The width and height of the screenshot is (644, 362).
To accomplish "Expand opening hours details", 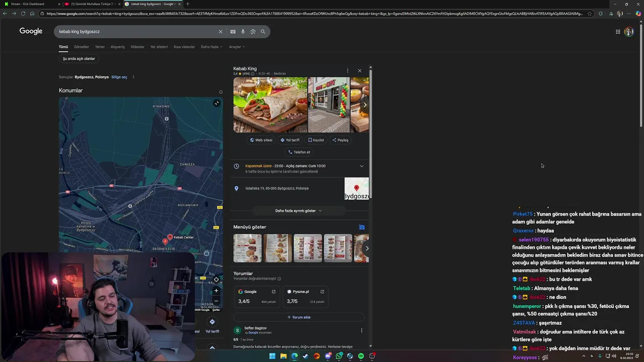I will [361, 166].
